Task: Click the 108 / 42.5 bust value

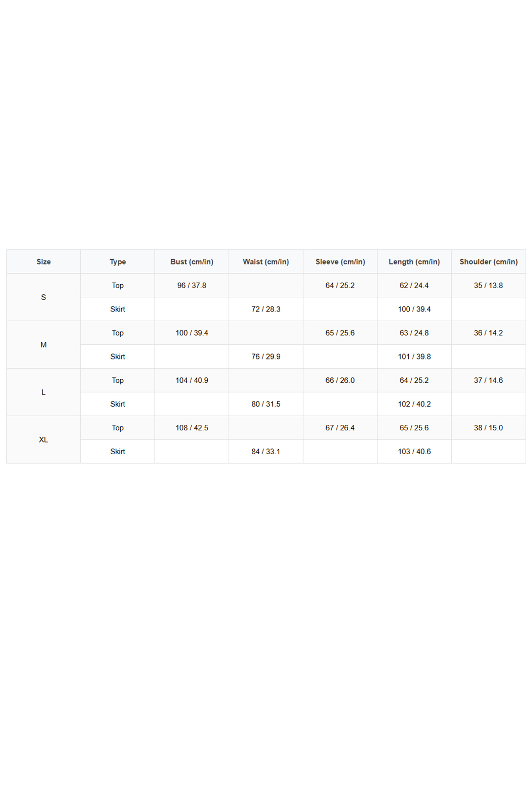Action: [192, 428]
